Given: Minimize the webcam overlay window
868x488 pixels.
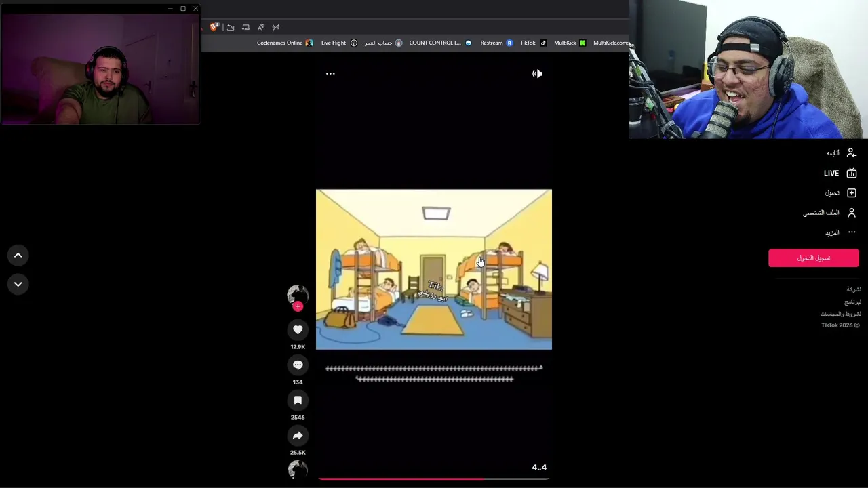Looking at the screenshot, I should tap(170, 9).
